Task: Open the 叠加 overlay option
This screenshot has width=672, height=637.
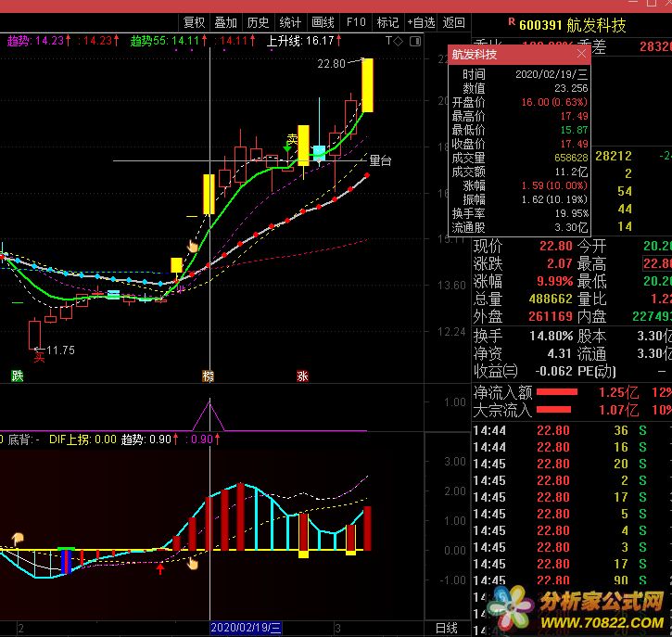Action: (x=225, y=22)
